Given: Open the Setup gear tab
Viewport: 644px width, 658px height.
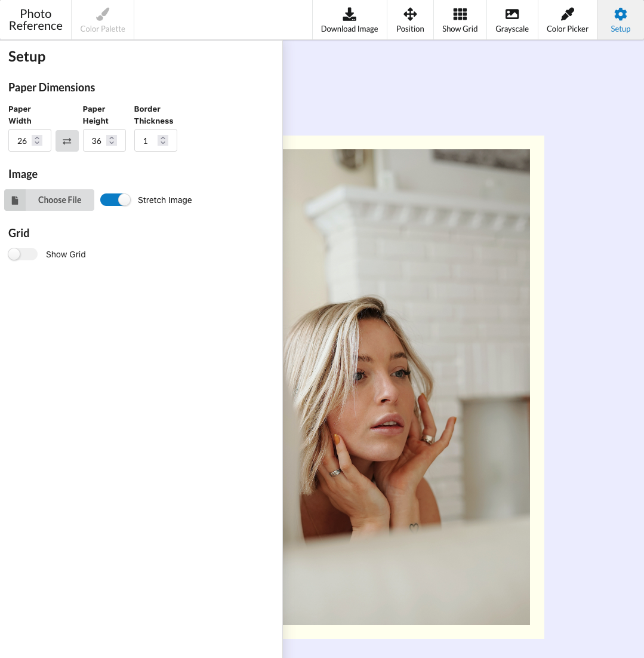Looking at the screenshot, I should pos(621,20).
